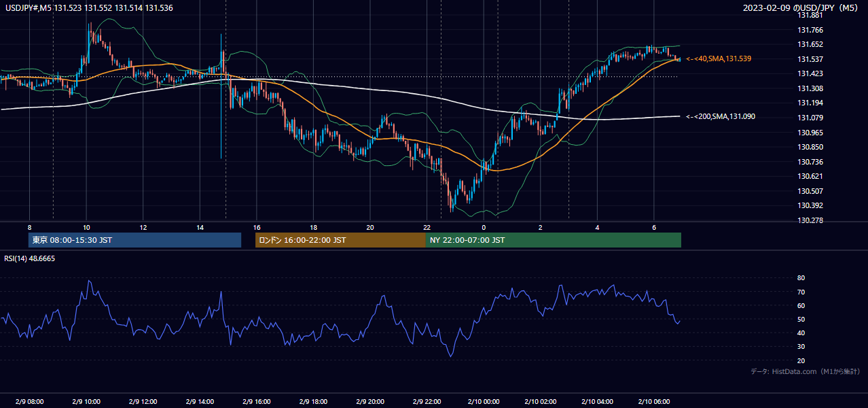The image size is (868, 408).
Task: Click price axis label 131.079
Action: click(810, 118)
